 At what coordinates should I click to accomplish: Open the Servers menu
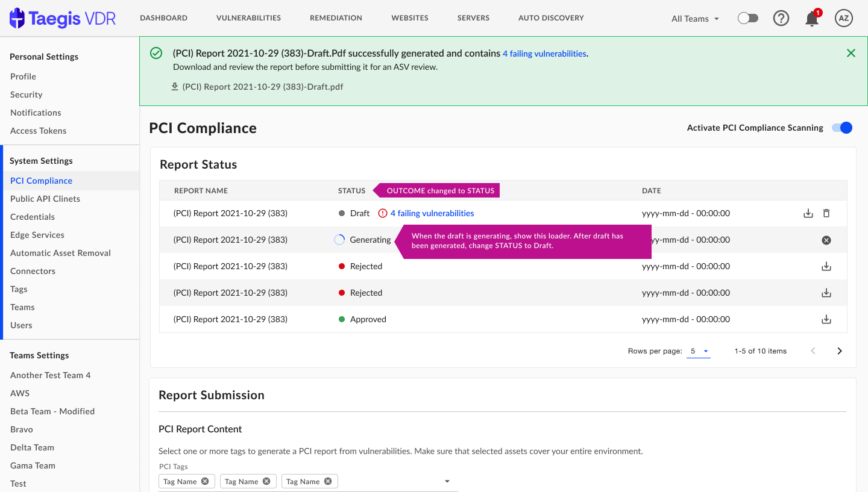(x=473, y=18)
